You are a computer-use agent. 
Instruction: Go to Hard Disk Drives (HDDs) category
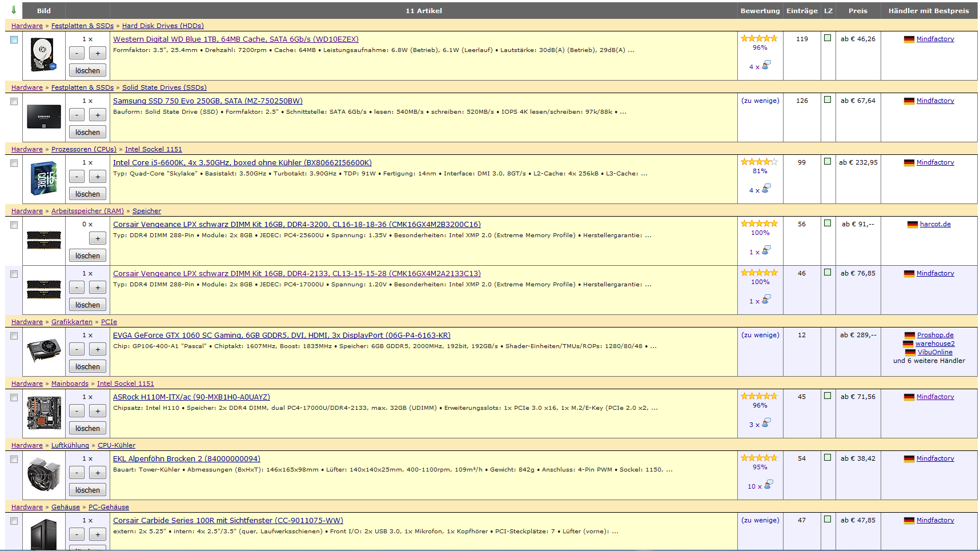click(x=163, y=26)
